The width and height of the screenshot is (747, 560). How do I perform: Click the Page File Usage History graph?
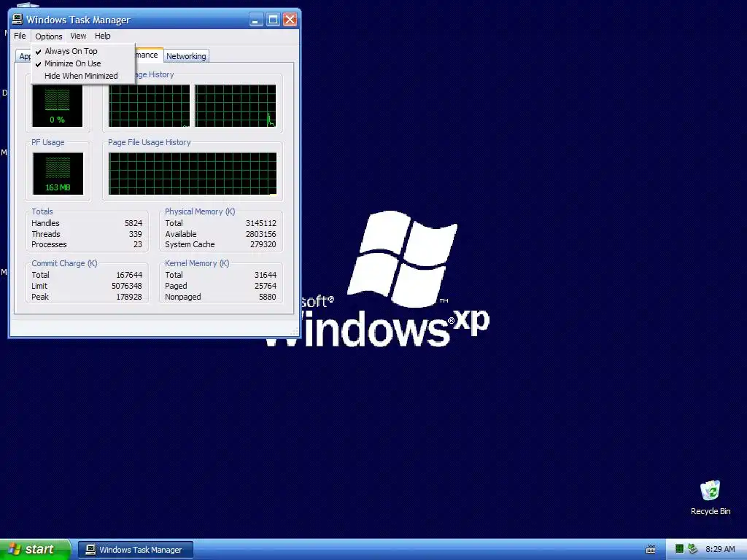click(193, 174)
